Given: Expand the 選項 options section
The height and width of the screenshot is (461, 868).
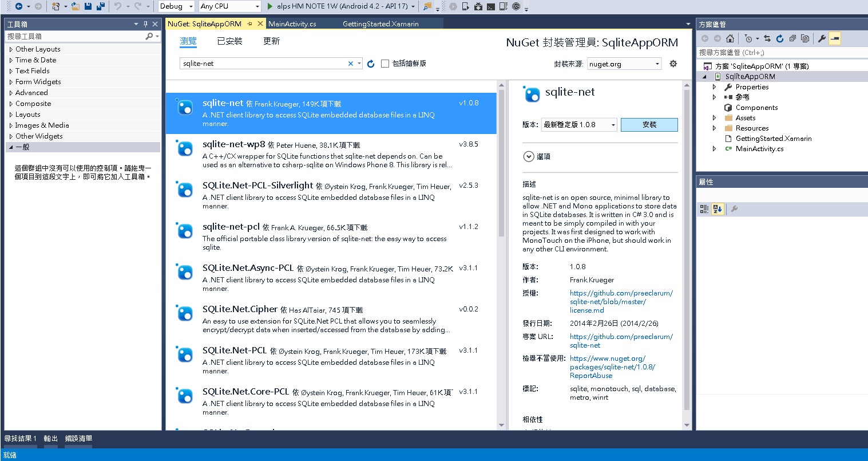Looking at the screenshot, I should 528,156.
